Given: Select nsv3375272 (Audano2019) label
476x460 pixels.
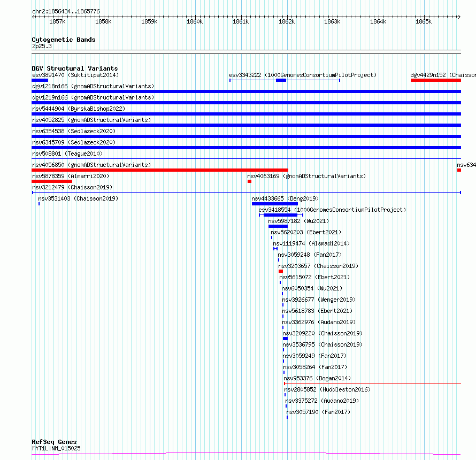Looking at the screenshot, I should tap(322, 401).
